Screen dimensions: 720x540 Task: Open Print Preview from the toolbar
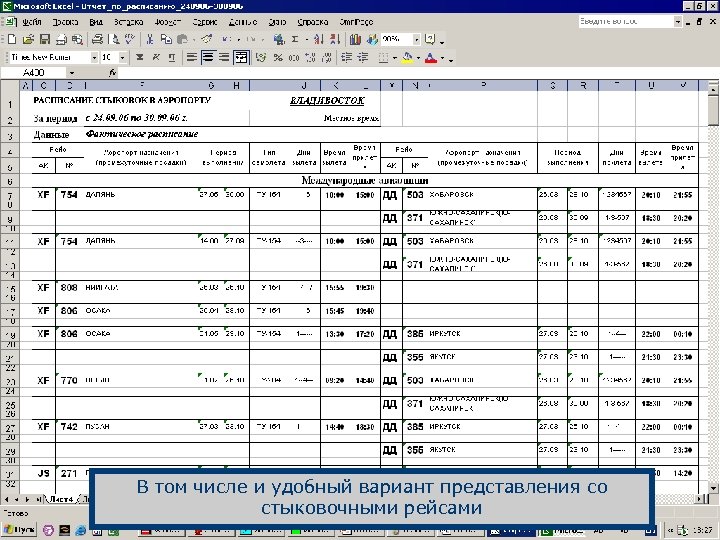click(115, 39)
